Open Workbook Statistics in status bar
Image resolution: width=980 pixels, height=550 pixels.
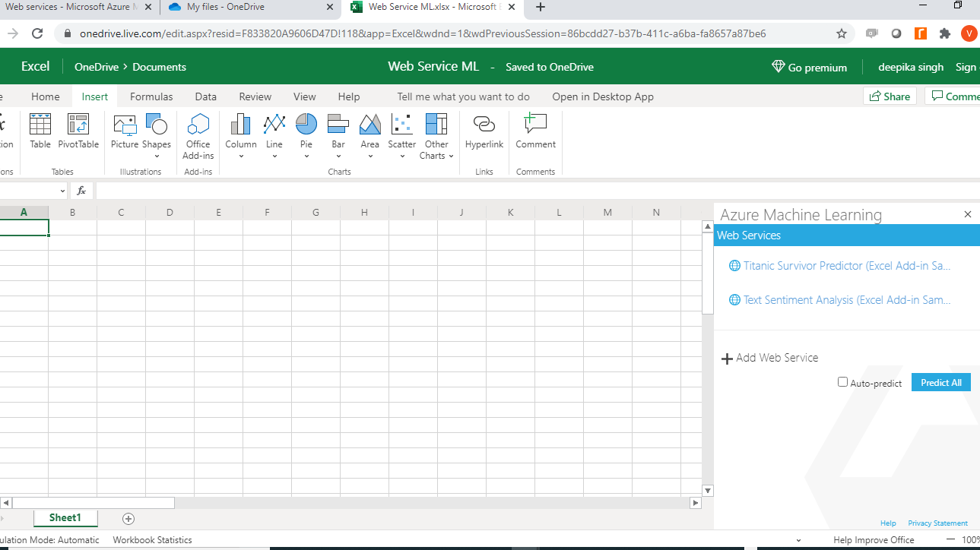click(153, 540)
